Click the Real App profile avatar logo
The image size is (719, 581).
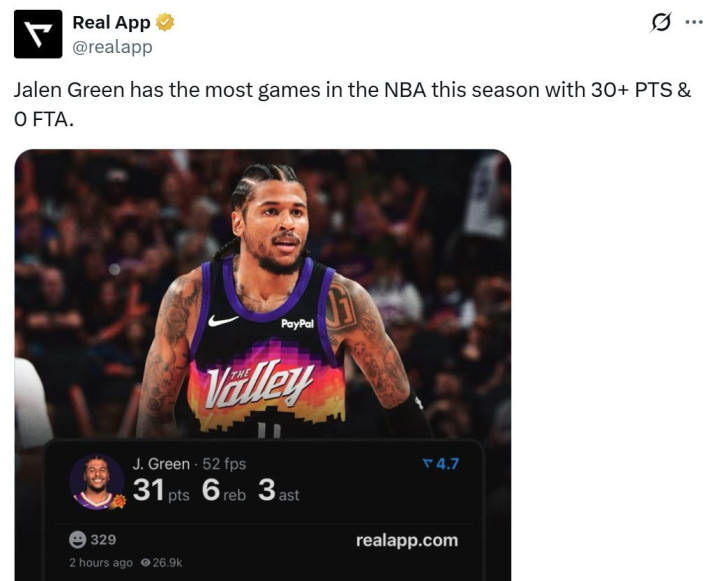(x=38, y=34)
